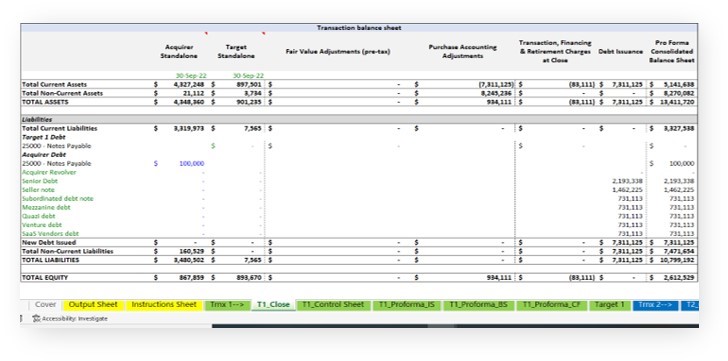Open the T1_Proforma_IS tab

coord(407,305)
